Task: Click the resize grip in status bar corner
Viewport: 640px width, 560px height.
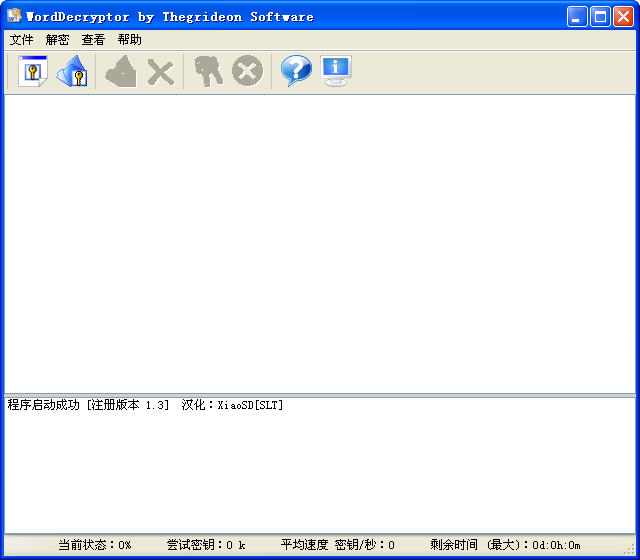Action: (630, 550)
